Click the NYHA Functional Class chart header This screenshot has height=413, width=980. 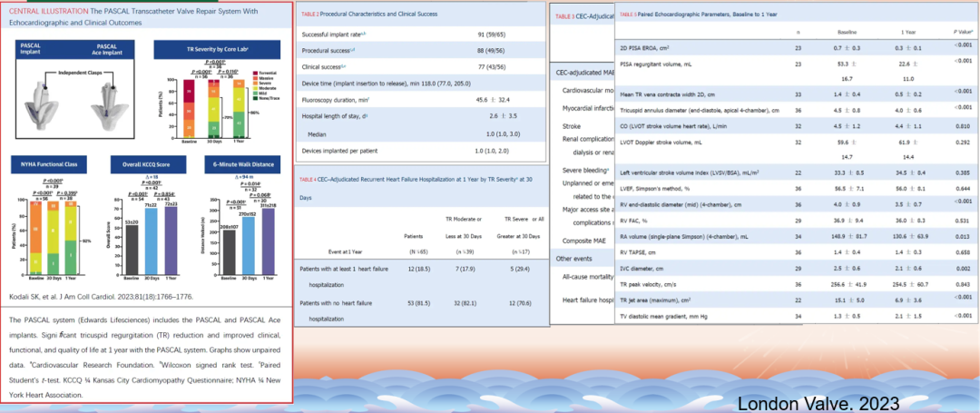(49, 164)
